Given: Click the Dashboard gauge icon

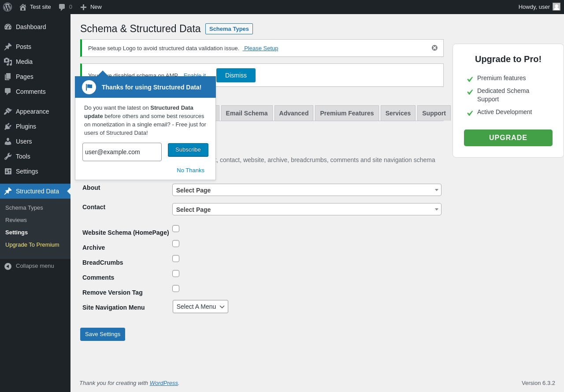Looking at the screenshot, I should (x=8, y=27).
